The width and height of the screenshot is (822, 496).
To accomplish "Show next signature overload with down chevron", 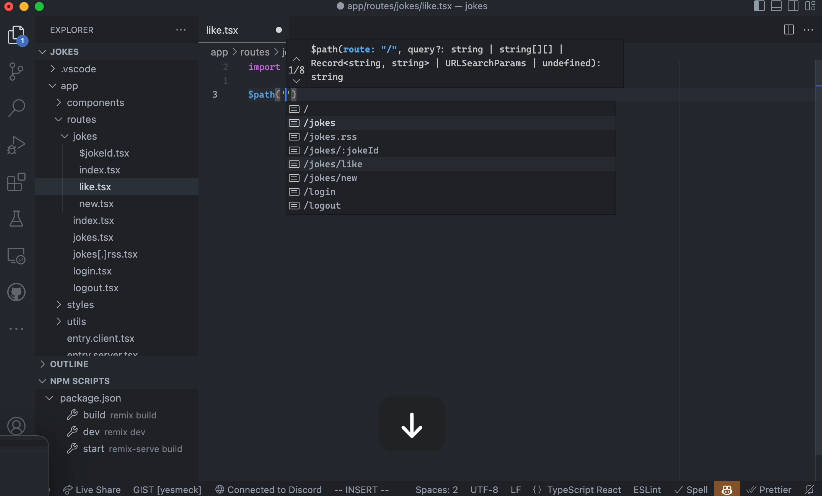I will [x=296, y=81].
